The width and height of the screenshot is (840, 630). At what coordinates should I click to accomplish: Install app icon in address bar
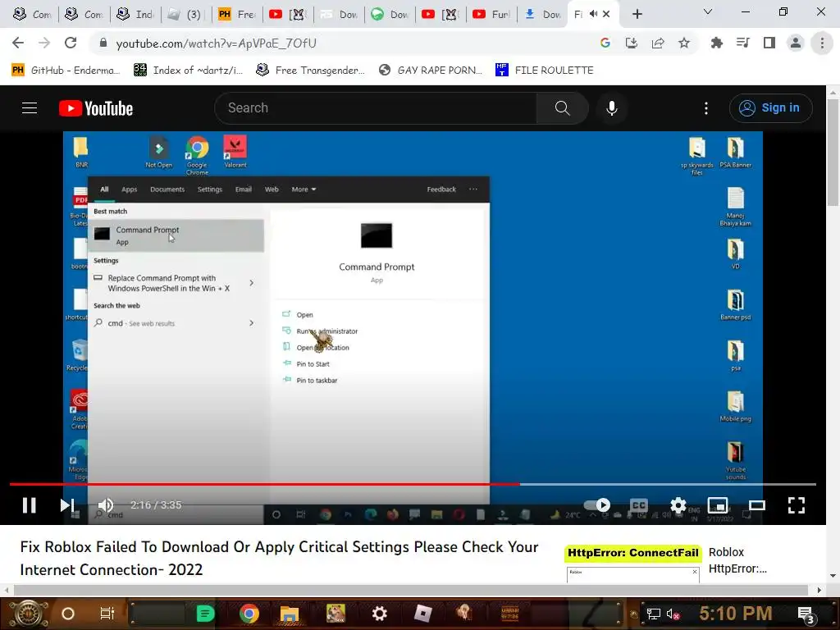point(631,43)
